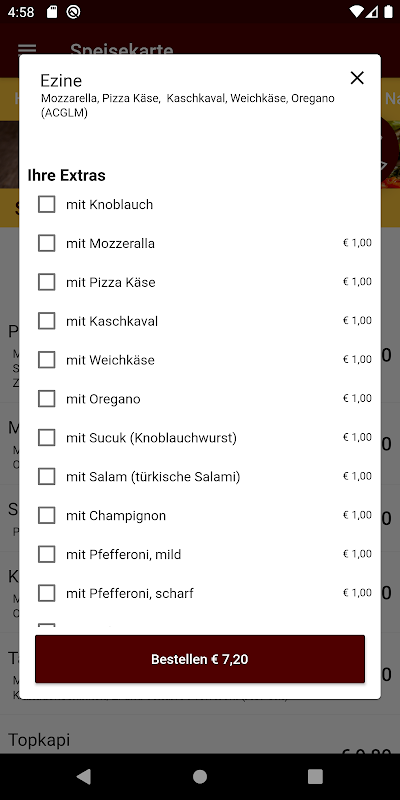The image size is (400, 800).
Task: Select mit Pfefferoni, mild checkbox
Action: (46, 554)
